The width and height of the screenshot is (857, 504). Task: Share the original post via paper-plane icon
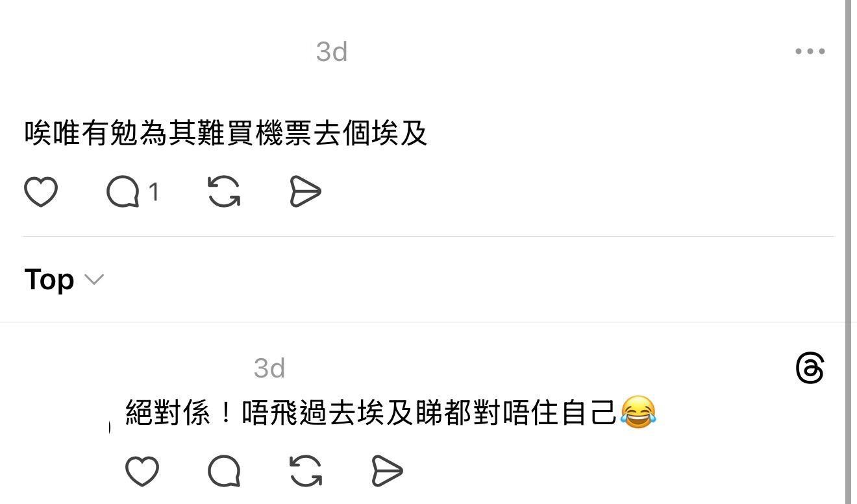pyautogui.click(x=305, y=192)
